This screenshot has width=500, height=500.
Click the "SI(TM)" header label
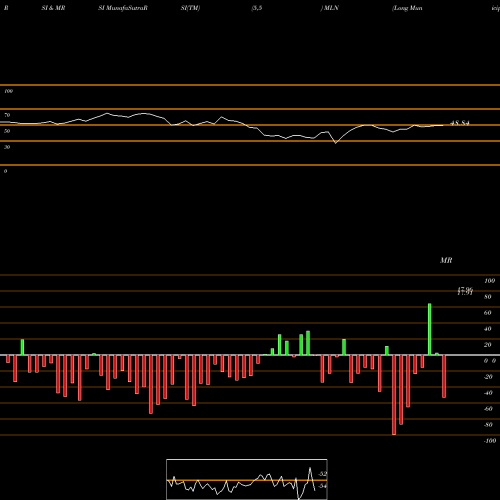(190, 8)
